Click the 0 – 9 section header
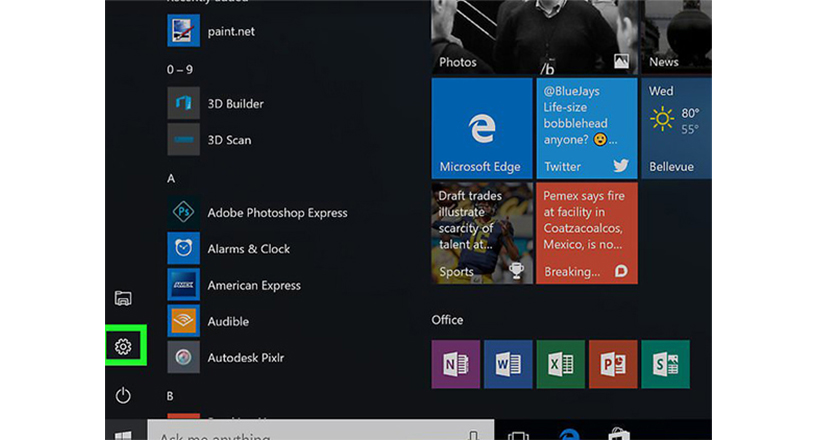 pos(179,69)
